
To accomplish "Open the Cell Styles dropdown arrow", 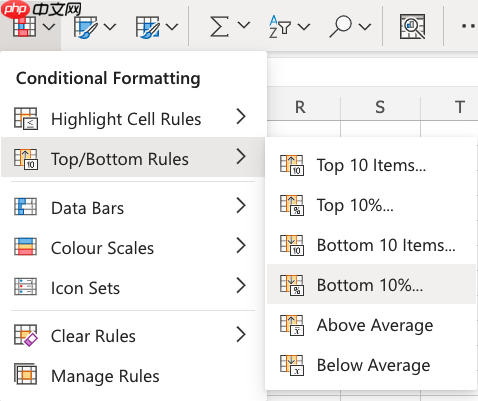I will click(172, 26).
